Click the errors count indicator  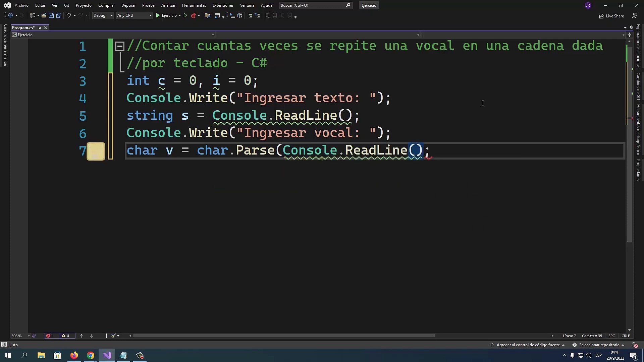coord(50,336)
